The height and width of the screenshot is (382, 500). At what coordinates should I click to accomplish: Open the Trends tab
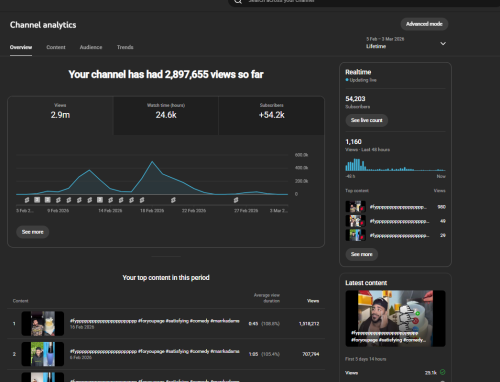pos(125,47)
